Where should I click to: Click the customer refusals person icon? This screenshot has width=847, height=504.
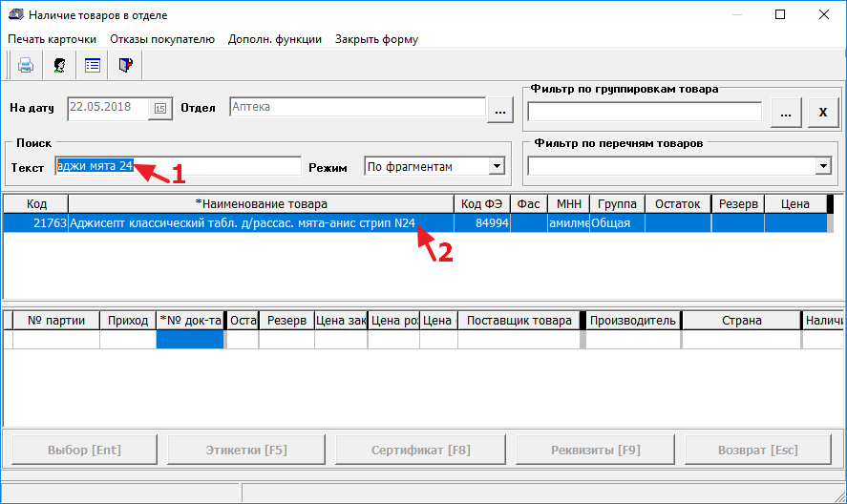[59, 66]
